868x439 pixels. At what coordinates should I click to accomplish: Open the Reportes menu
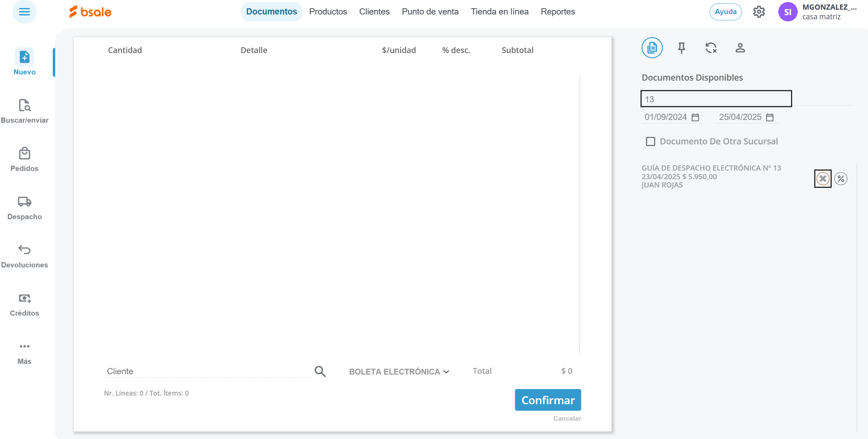click(x=557, y=12)
